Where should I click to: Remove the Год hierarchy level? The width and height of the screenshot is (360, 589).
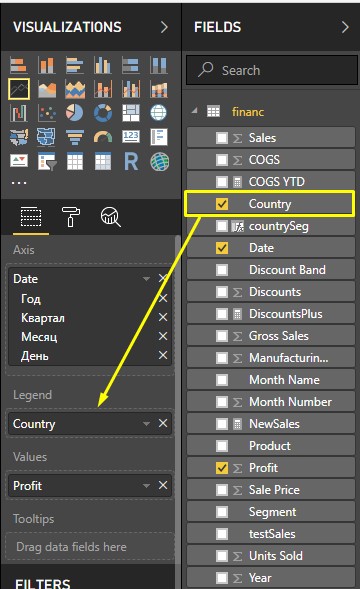point(163,298)
